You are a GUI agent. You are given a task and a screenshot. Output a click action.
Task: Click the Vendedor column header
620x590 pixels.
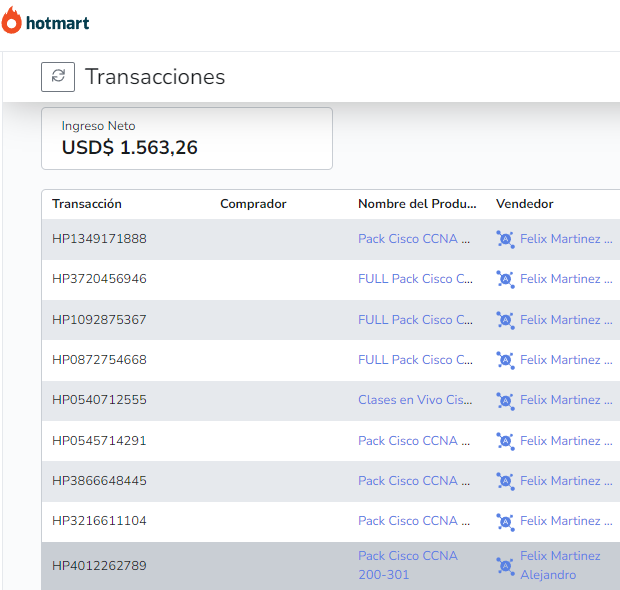point(525,204)
